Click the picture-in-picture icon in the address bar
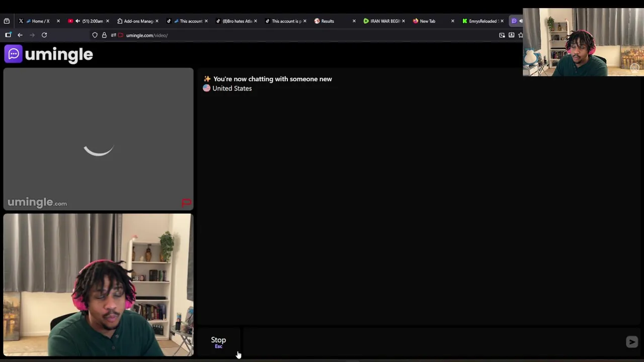Screen dimensions: 644x362 [x=502, y=35]
